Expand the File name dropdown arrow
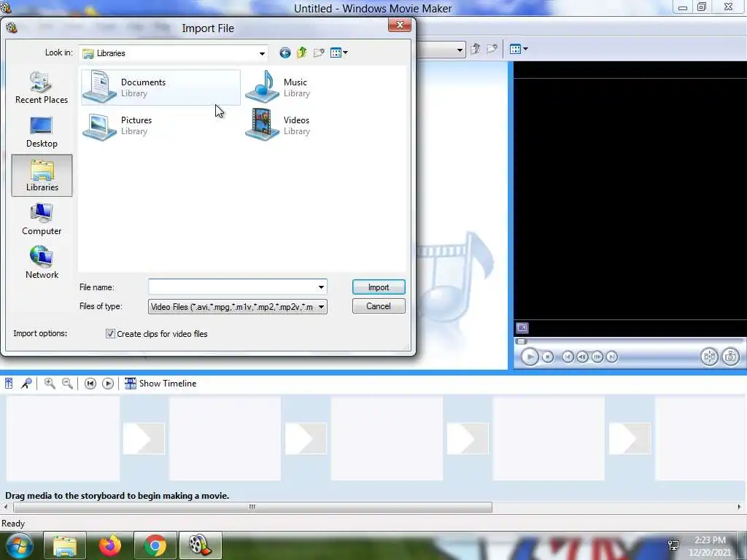The image size is (747, 560). click(x=321, y=287)
